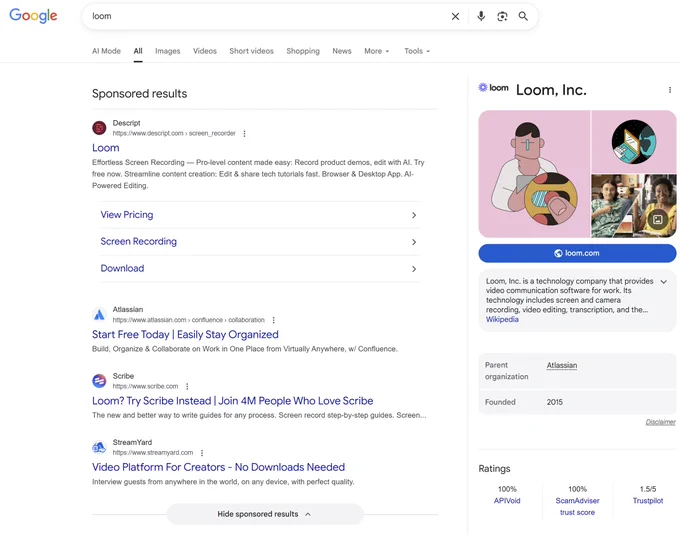
Task: Open Video Platform For Creators link
Action: point(218,467)
